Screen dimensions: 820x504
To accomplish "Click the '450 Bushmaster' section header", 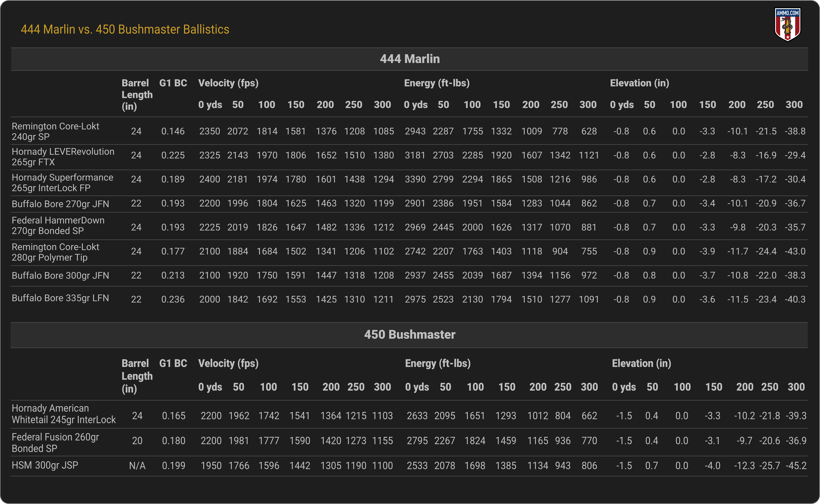I will [x=409, y=335].
